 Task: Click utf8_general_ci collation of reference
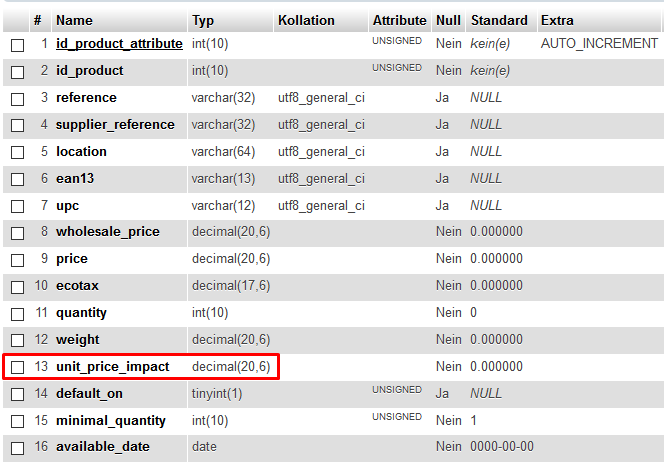pyautogui.click(x=321, y=98)
